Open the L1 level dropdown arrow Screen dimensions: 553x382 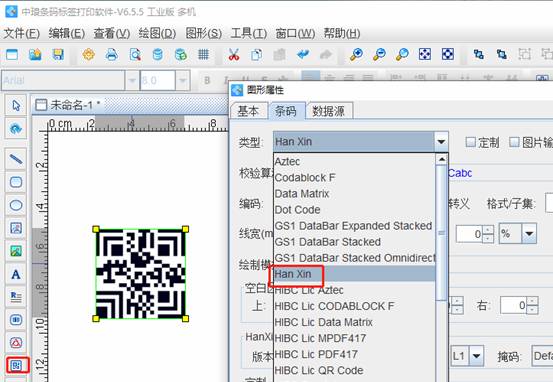476,356
